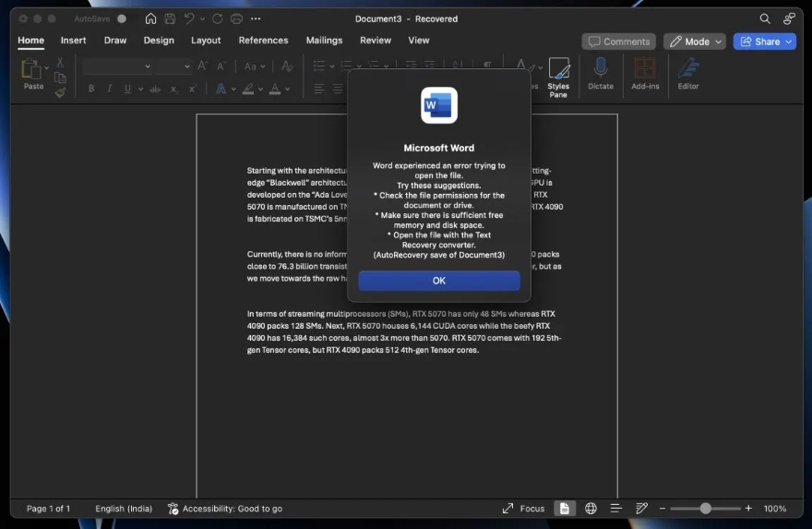Viewport: 812px width, 529px height.
Task: Click OK in the Microsoft Word error dialog
Action: click(438, 281)
